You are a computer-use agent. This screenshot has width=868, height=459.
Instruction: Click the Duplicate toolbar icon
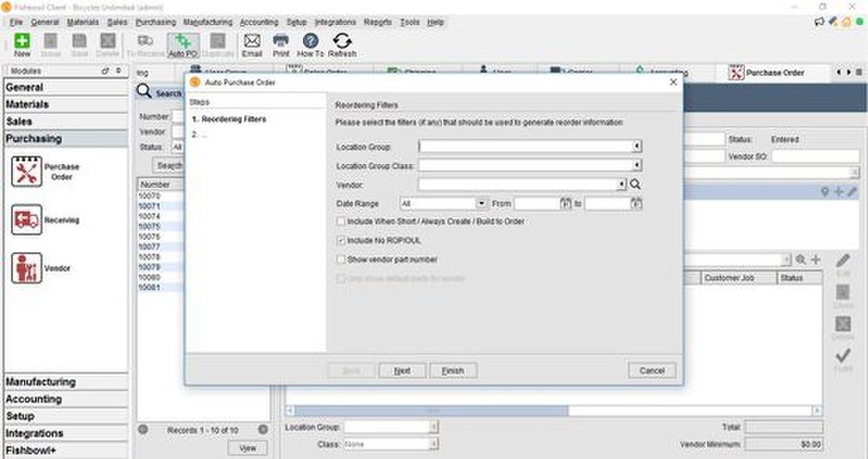(x=218, y=45)
